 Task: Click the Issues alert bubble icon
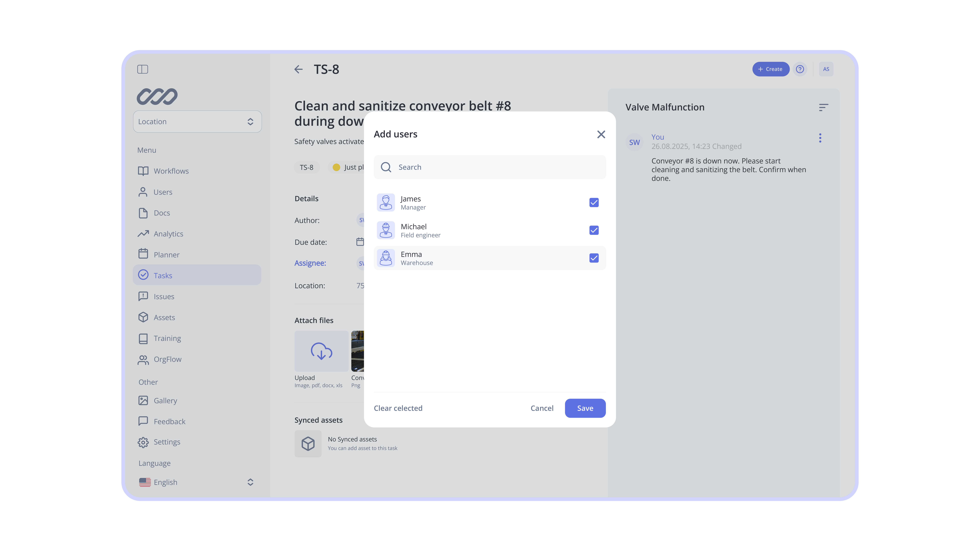(143, 296)
